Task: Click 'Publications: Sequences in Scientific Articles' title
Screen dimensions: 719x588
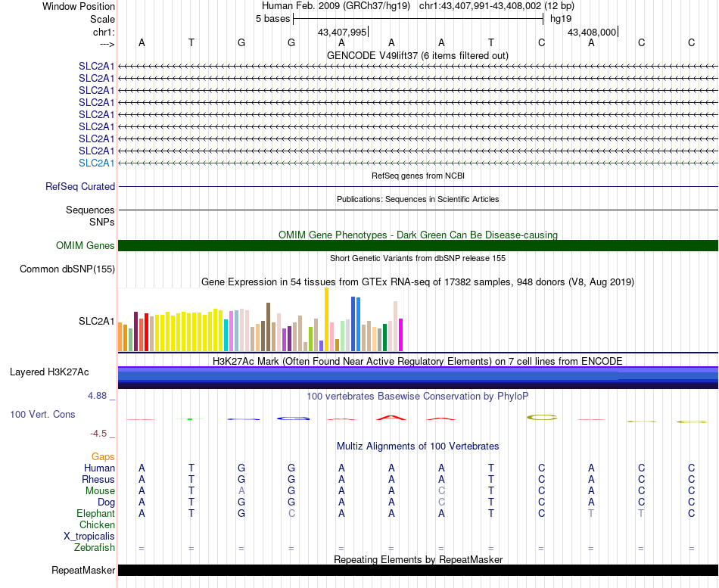Action: [x=418, y=199]
